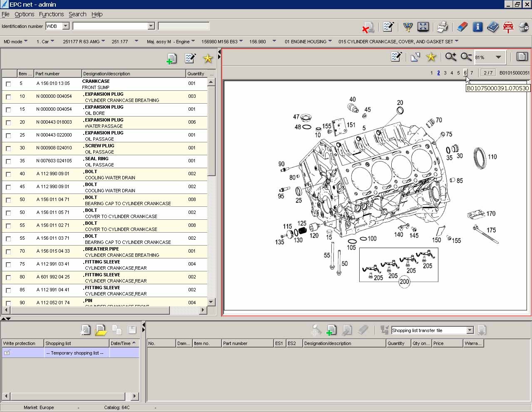This screenshot has width=532, height=412.
Task: Click the shopping list horizontal scrollbar right arrow
Action: (x=135, y=396)
